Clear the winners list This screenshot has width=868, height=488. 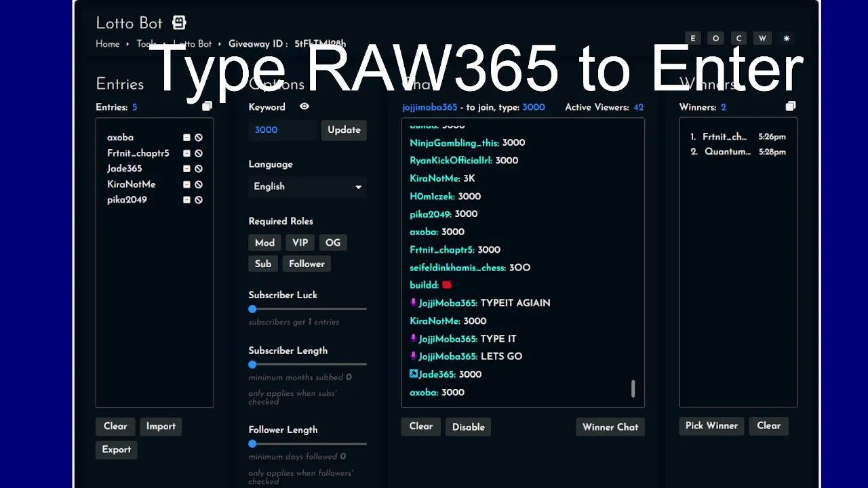tap(769, 426)
